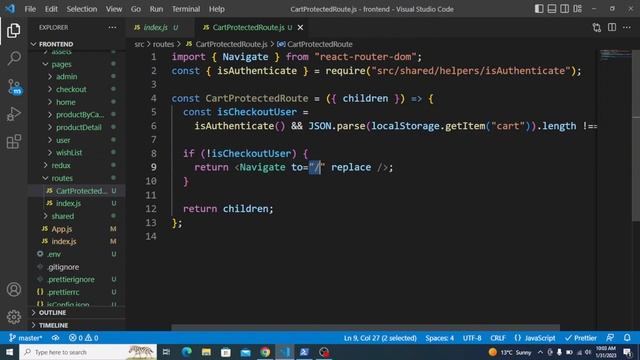Click the horizontal editor scrollbar
This screenshot has height=360, width=640.
(x=365, y=327)
